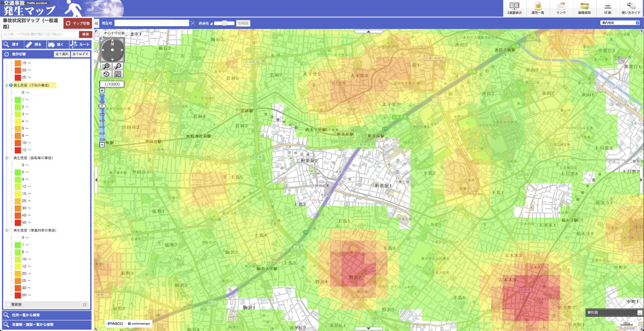
Task: Open the 案内地図 map type dropdown
Action: pyautogui.click(x=620, y=23)
